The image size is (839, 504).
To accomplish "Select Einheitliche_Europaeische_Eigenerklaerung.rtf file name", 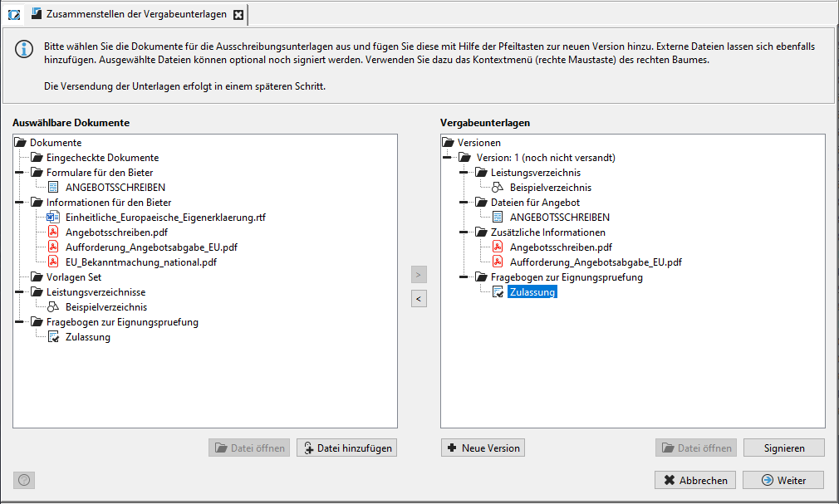I will (x=165, y=218).
